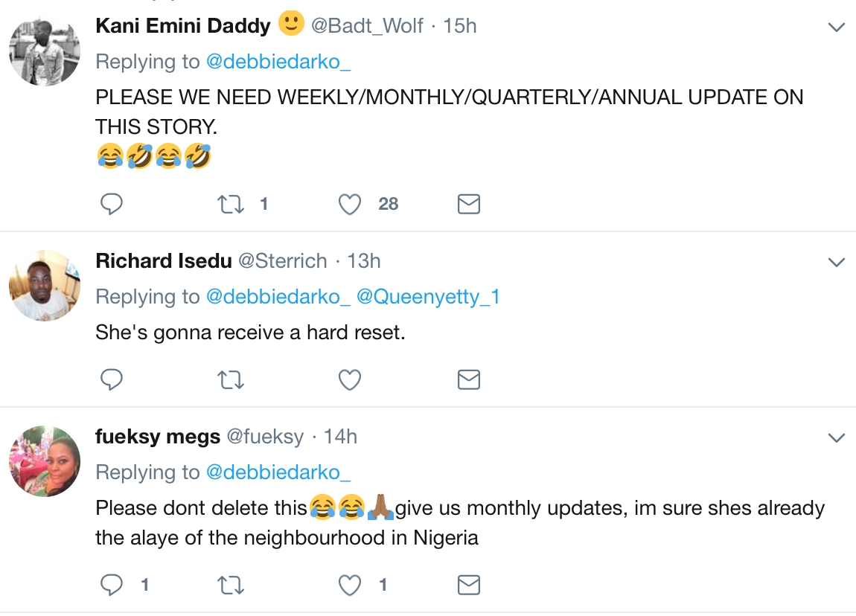Open the Richard Isedu profile name
Viewport: 856px width, 616px height.
(x=163, y=261)
